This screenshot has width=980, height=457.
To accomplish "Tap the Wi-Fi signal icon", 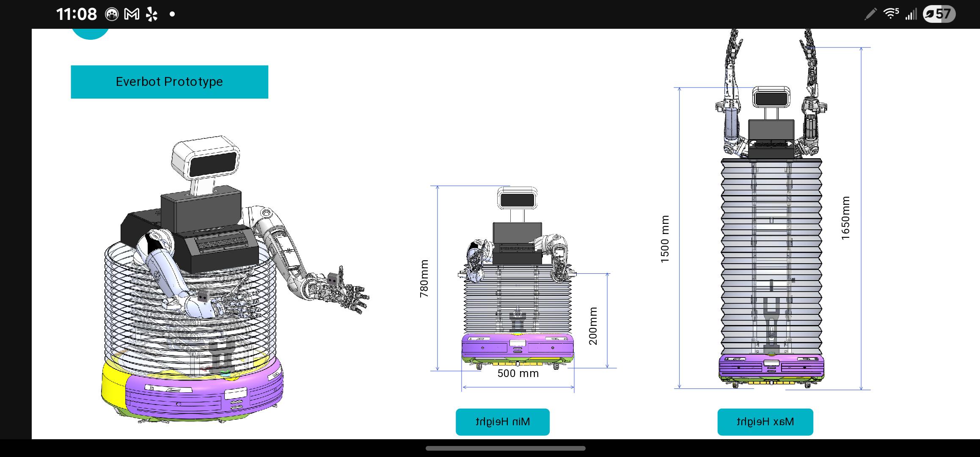I will coord(891,14).
